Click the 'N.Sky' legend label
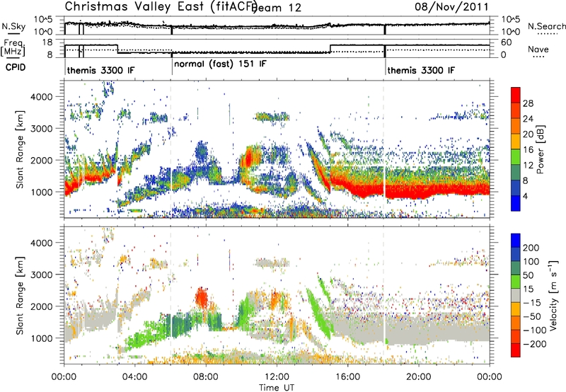Image resolution: width=566 pixels, height=392 pixels. click(13, 26)
